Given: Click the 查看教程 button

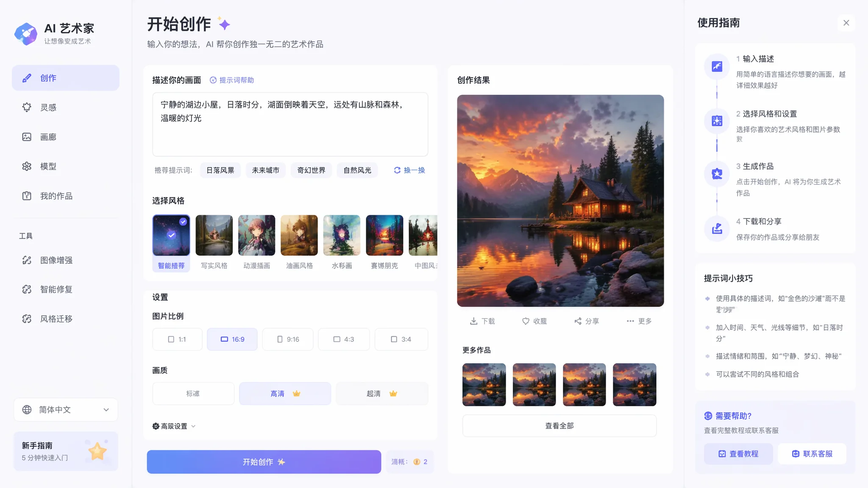Looking at the screenshot, I should [x=738, y=454].
